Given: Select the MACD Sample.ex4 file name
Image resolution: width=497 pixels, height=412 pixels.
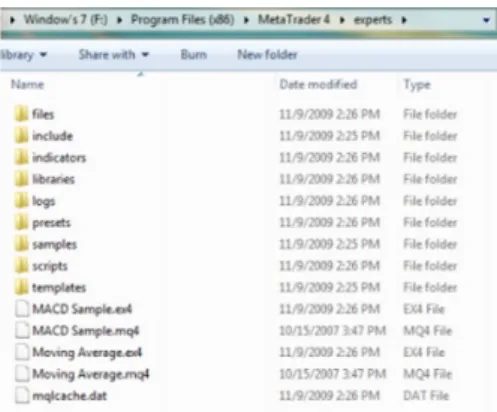Looking at the screenshot, I should 82,309.
